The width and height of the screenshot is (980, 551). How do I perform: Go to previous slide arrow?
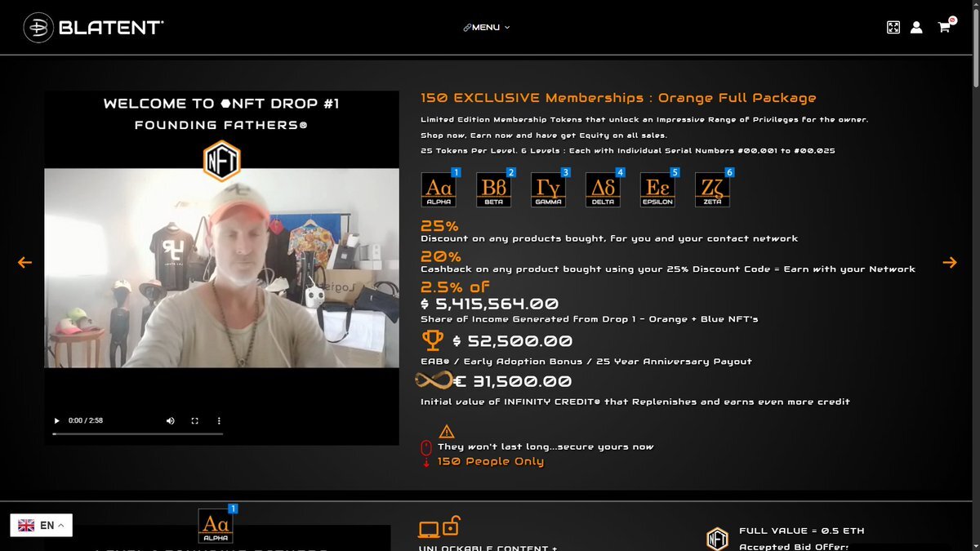24,262
